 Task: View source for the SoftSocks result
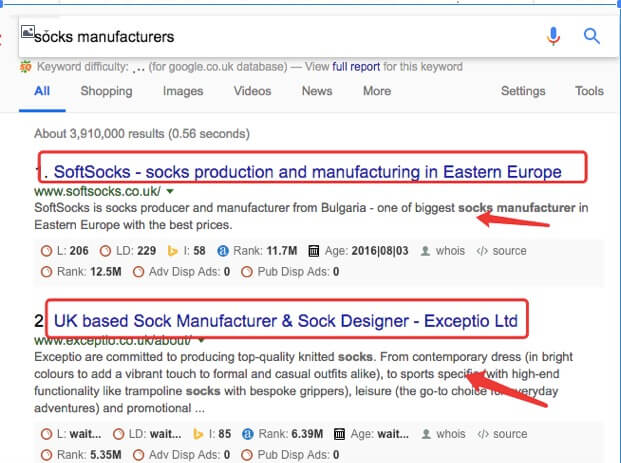[x=501, y=251]
